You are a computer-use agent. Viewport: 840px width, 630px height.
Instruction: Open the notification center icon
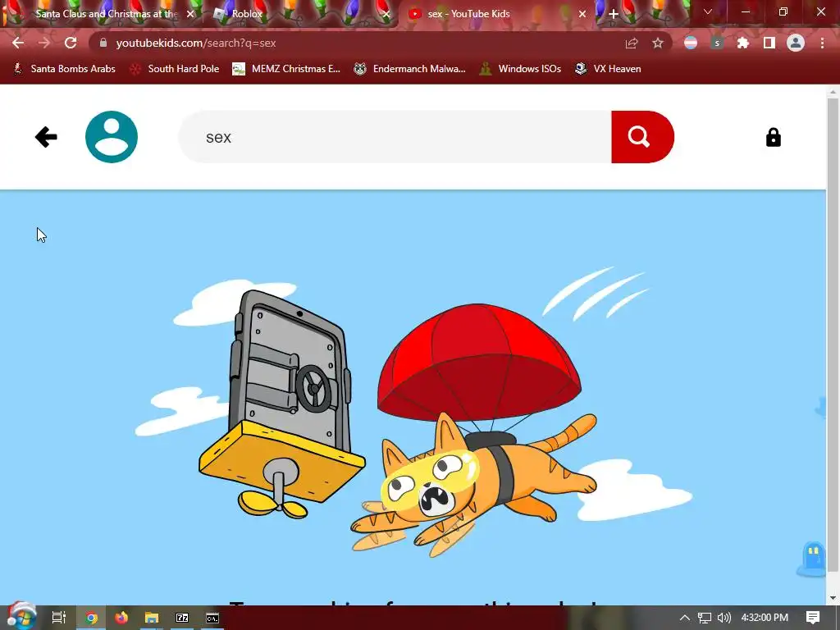point(813,618)
